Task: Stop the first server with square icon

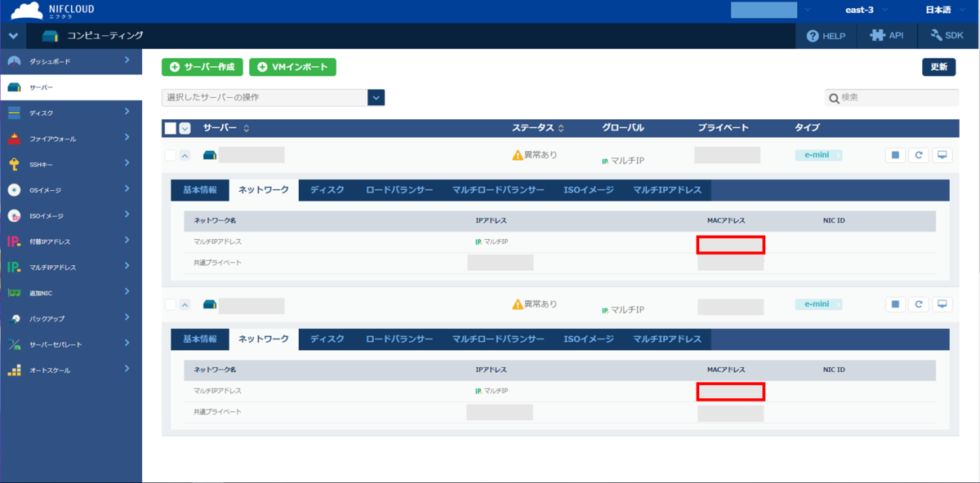Action: [896, 155]
